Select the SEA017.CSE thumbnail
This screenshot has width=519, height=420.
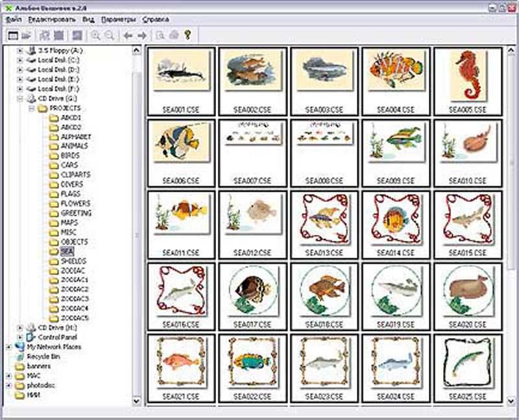coord(253,295)
